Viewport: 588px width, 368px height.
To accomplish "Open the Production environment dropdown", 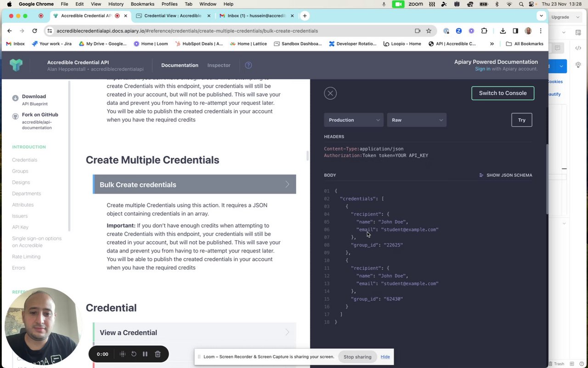I will [x=354, y=120].
